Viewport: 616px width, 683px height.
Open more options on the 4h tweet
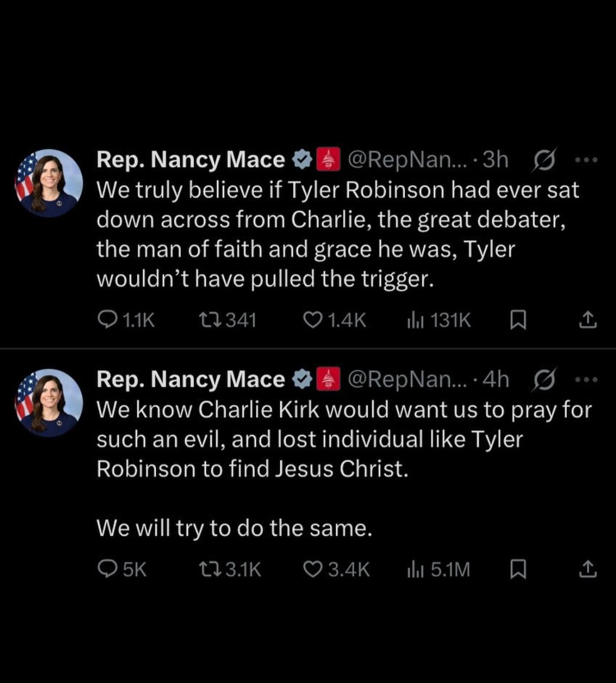pyautogui.click(x=586, y=379)
